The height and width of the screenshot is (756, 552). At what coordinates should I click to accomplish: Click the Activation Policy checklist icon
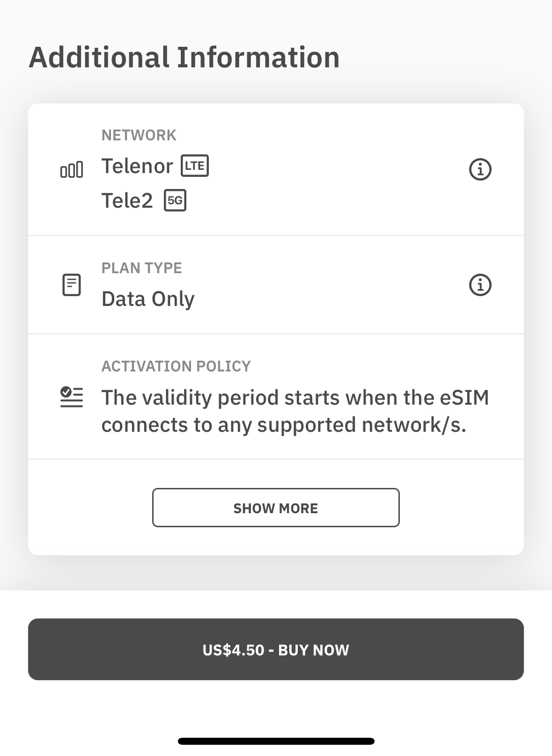72,397
